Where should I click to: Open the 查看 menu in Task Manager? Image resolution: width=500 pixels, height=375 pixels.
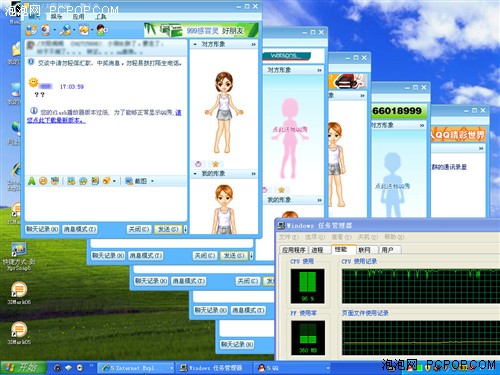click(342, 237)
